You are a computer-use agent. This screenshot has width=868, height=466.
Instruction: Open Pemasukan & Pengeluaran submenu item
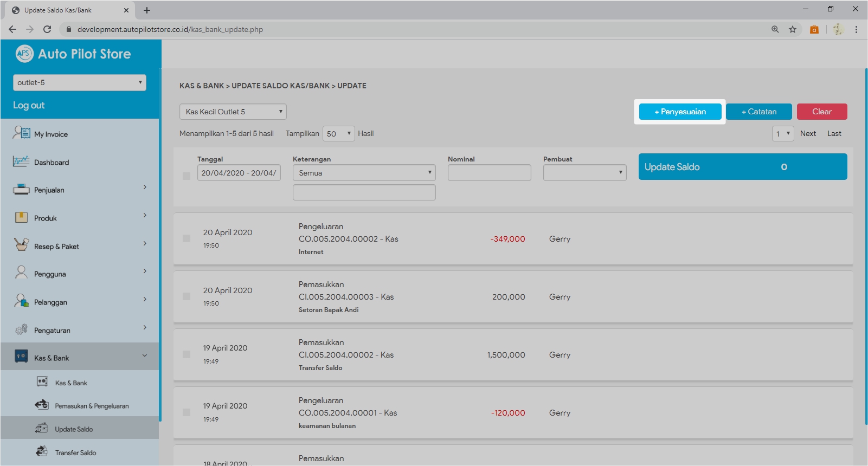click(91, 406)
